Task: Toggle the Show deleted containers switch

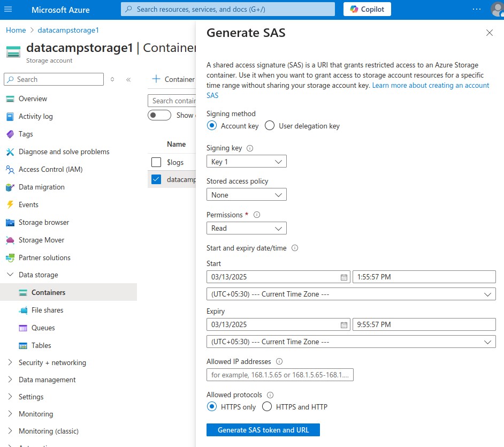Action: (x=159, y=115)
